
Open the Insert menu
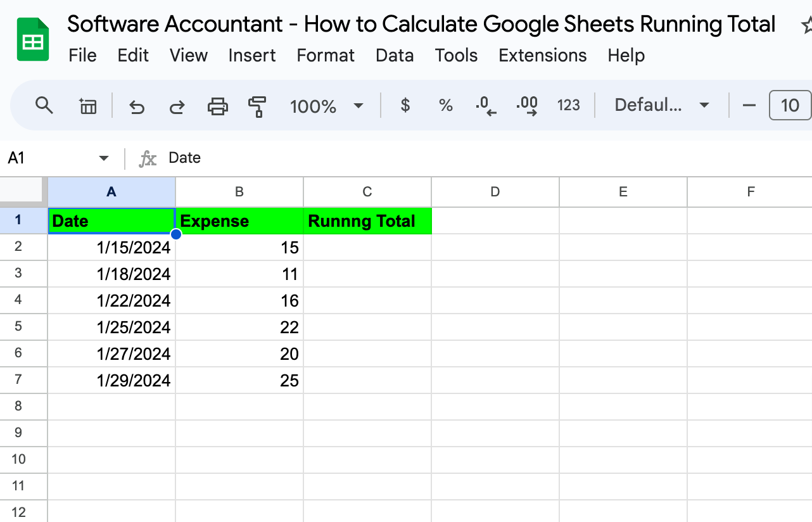point(252,56)
